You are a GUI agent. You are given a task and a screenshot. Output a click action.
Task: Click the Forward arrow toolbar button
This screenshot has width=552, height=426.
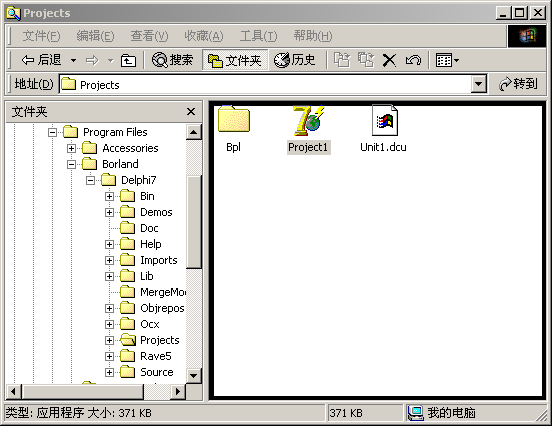[x=92, y=60]
